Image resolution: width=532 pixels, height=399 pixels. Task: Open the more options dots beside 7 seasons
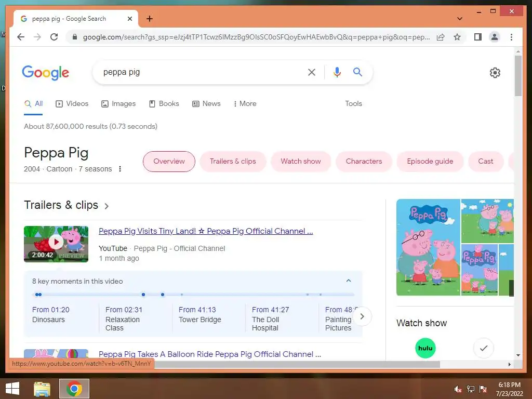(120, 169)
